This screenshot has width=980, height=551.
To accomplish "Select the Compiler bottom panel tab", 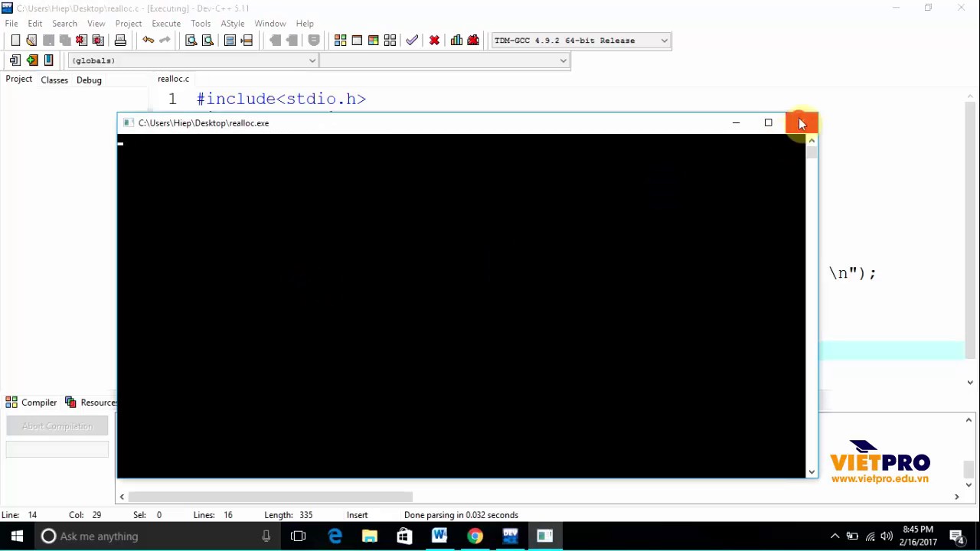I will pyautogui.click(x=31, y=403).
